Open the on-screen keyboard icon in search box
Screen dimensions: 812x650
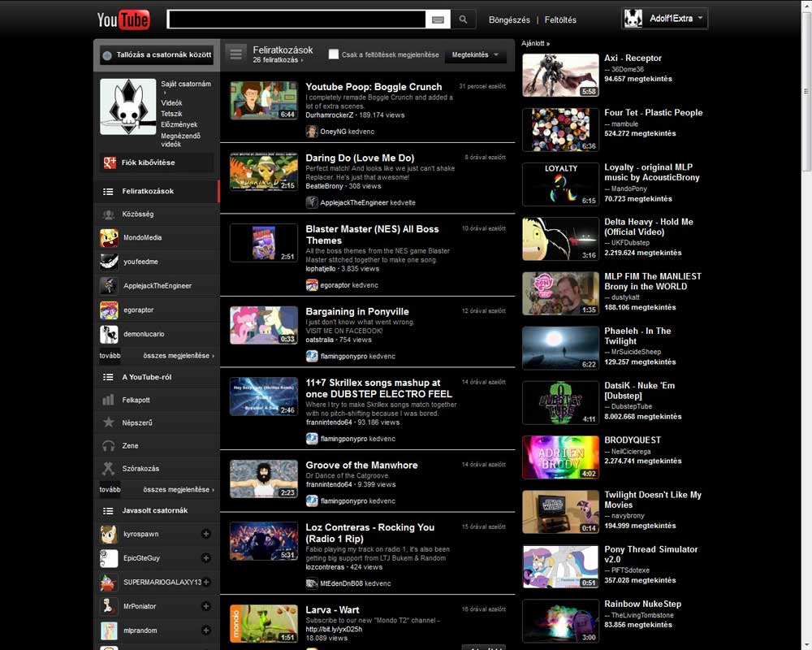point(438,19)
